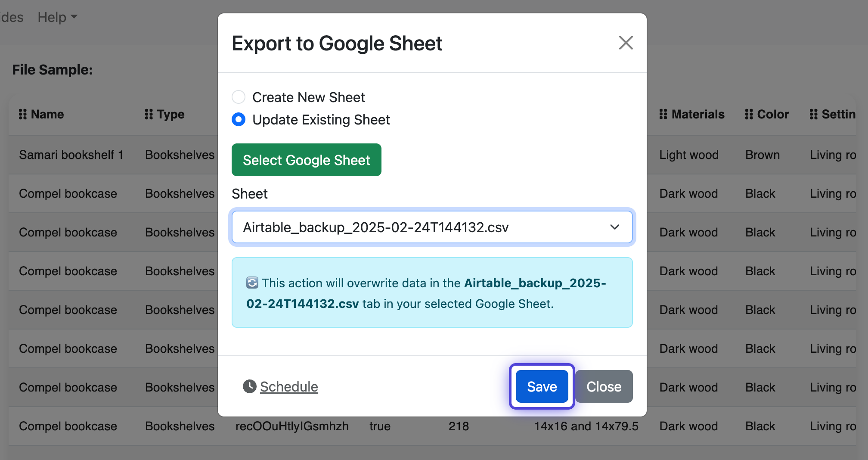
Task: Click the drag handle icon beside Type column
Action: [x=149, y=114]
